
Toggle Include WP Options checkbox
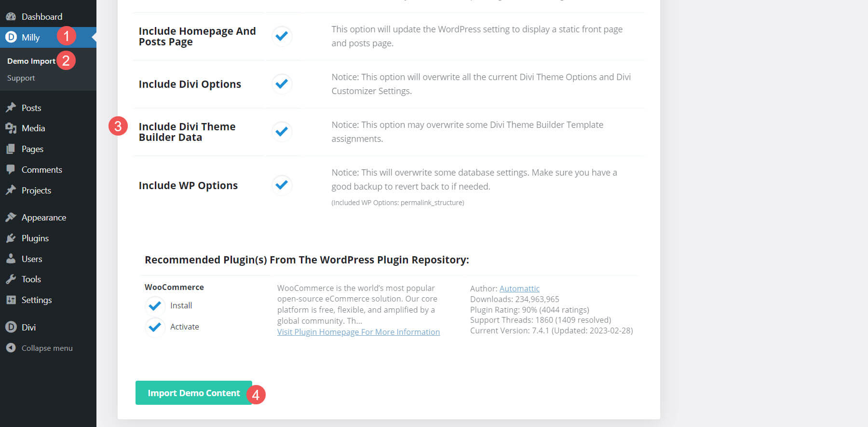click(x=281, y=185)
